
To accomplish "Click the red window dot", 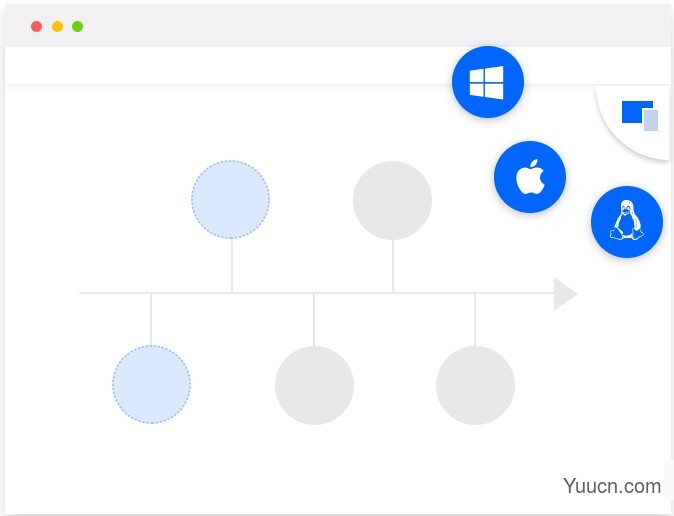I will click(37, 27).
